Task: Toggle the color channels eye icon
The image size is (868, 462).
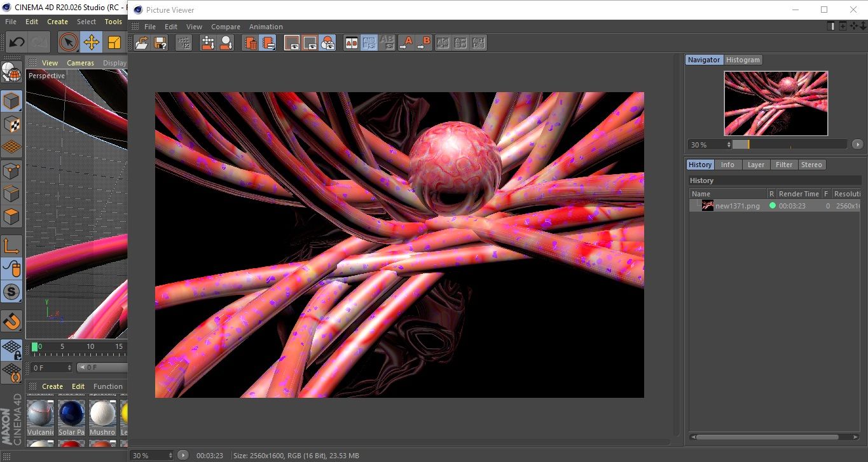Action: click(x=327, y=43)
